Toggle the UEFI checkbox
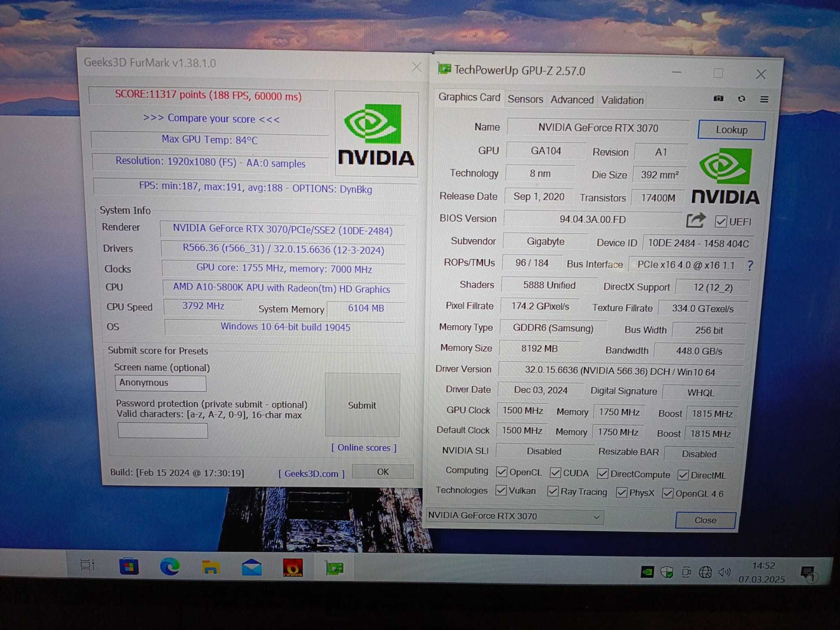The height and width of the screenshot is (630, 840). click(721, 222)
